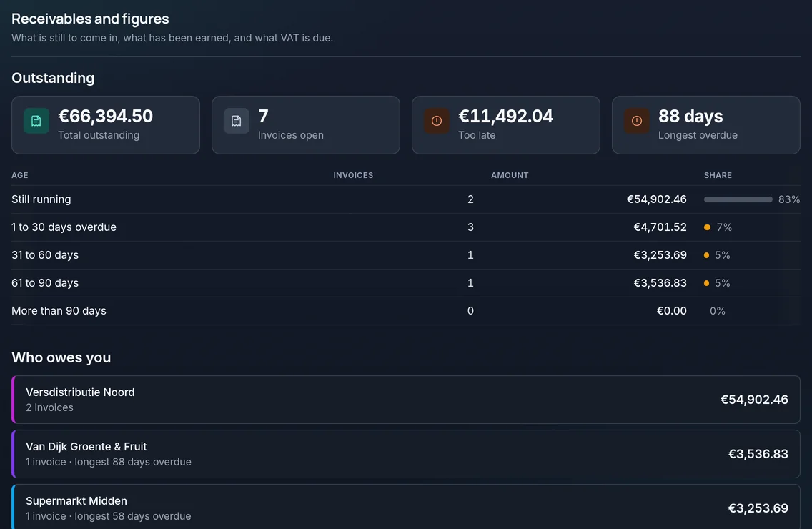
Task: Click the €4,701.52 amount cell
Action: point(660,227)
